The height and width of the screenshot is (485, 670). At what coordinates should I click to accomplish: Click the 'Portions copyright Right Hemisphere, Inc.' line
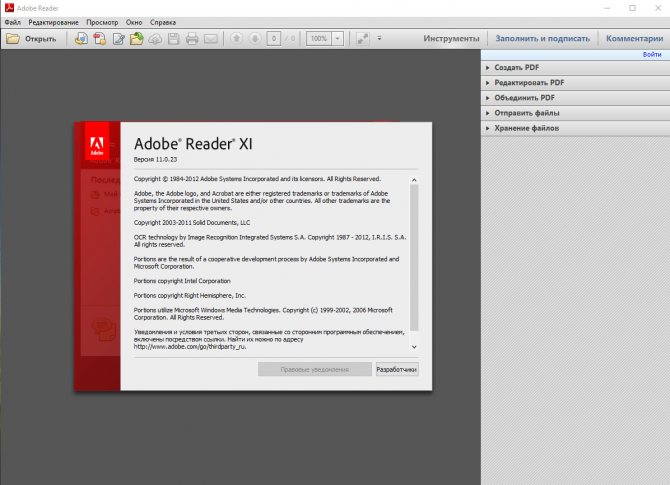[190, 295]
